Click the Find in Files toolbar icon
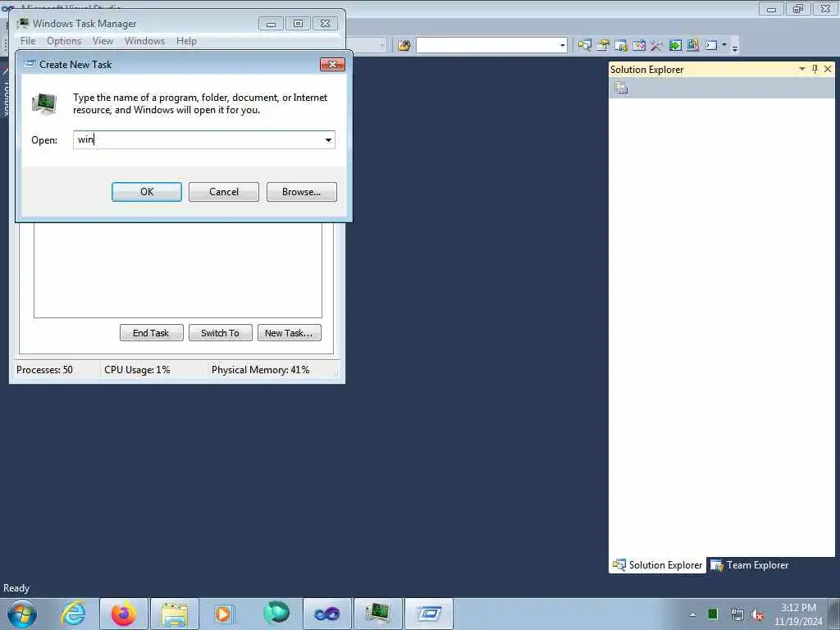This screenshot has height=630, width=840. (x=404, y=46)
